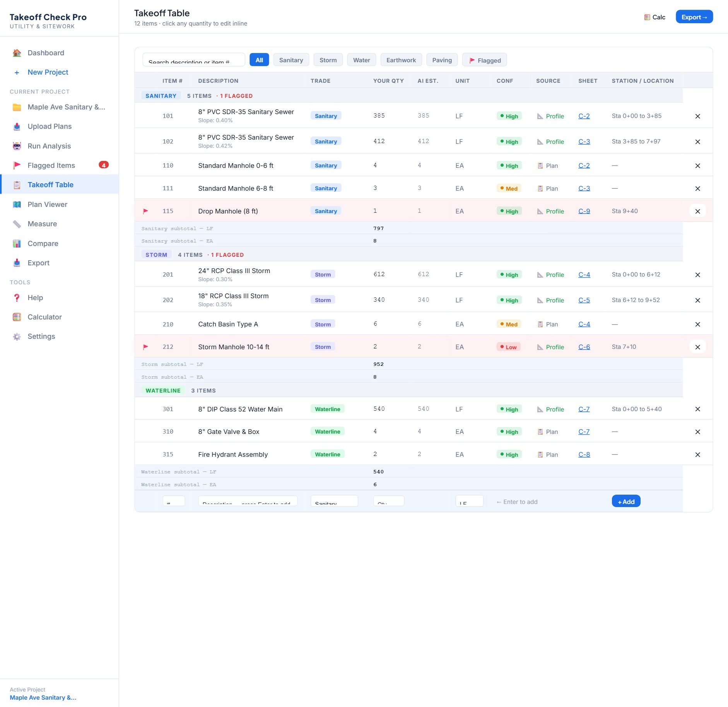Enable the Storm filter chip
728x707 pixels.
click(x=328, y=60)
